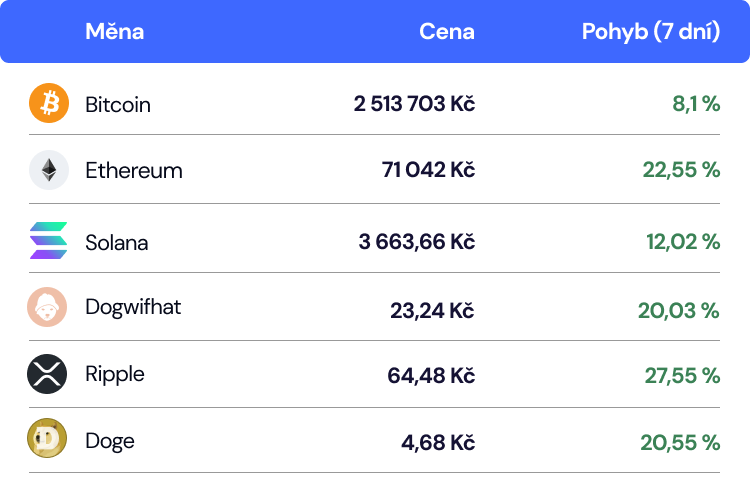The image size is (750, 500).
Task: Click the black Ripple X icon
Action: pyautogui.click(x=47, y=374)
